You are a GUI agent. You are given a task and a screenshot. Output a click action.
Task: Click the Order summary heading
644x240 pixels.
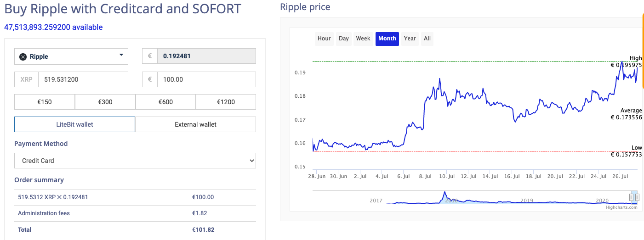point(39,180)
